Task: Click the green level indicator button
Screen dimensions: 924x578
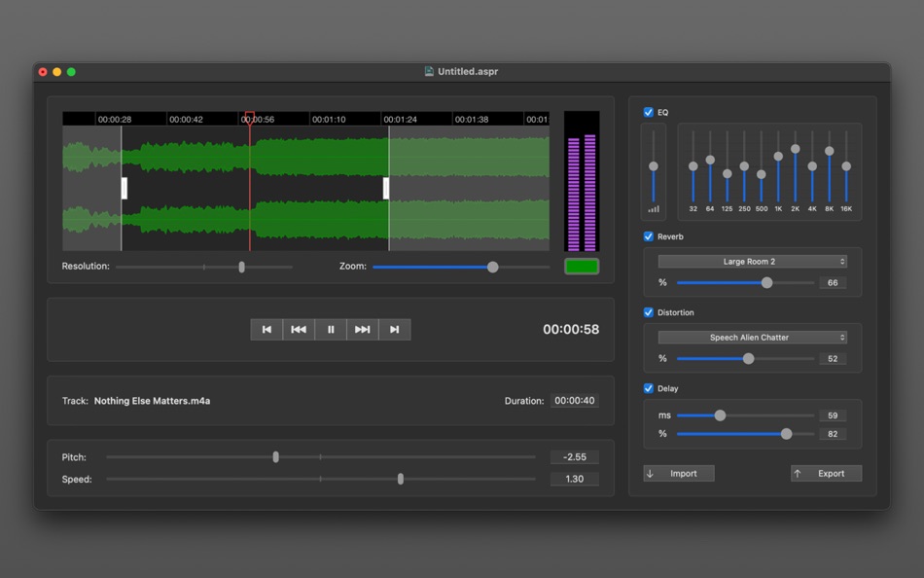Action: (582, 267)
